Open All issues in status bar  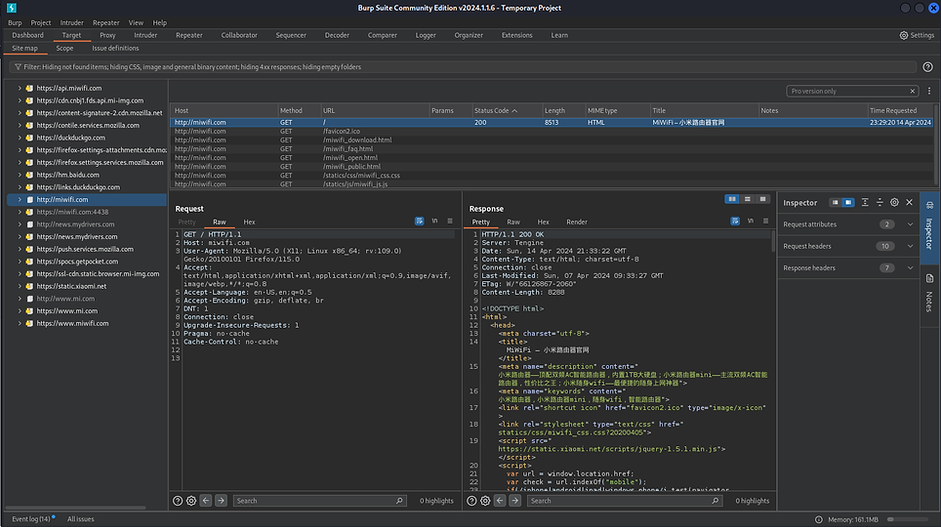point(80,519)
